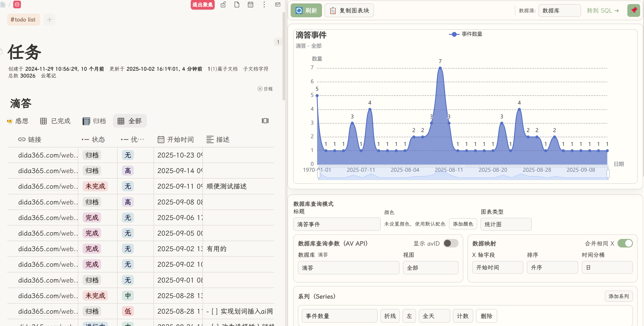The width and height of the screenshot is (644, 326).
Task: Open the 图表类型 dropdown showing 统计图
Action: (x=506, y=224)
